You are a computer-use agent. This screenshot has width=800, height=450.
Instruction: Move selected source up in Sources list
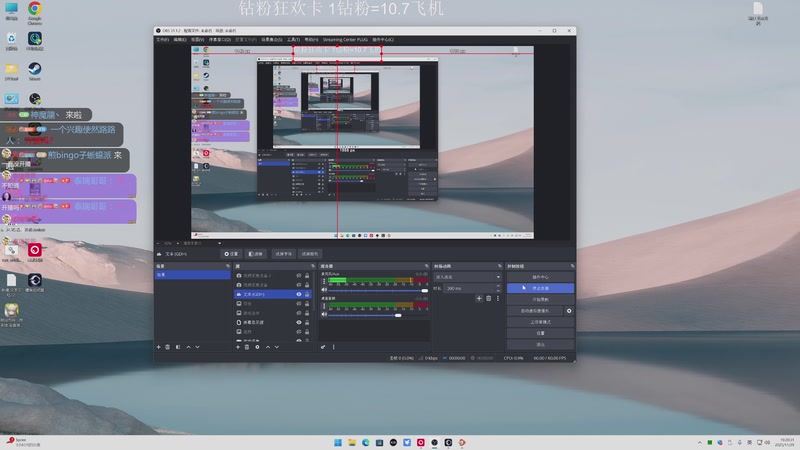268,347
